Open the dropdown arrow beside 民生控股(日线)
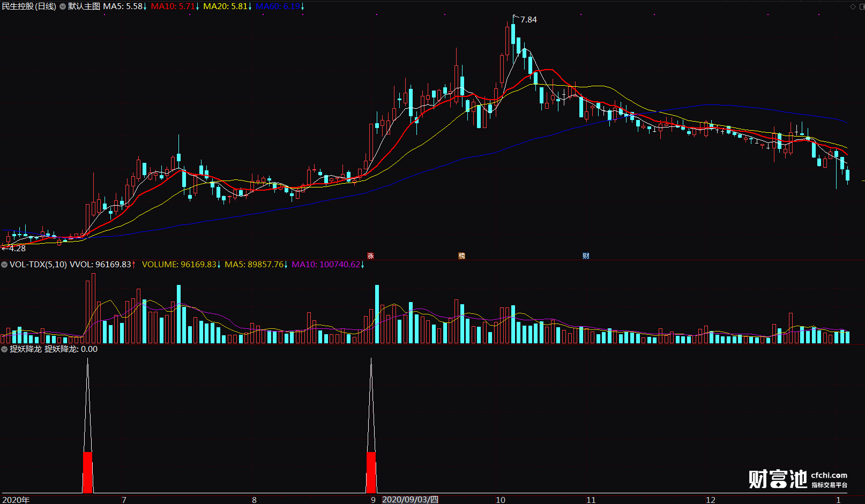The width and height of the screenshot is (865, 504). 63,6
